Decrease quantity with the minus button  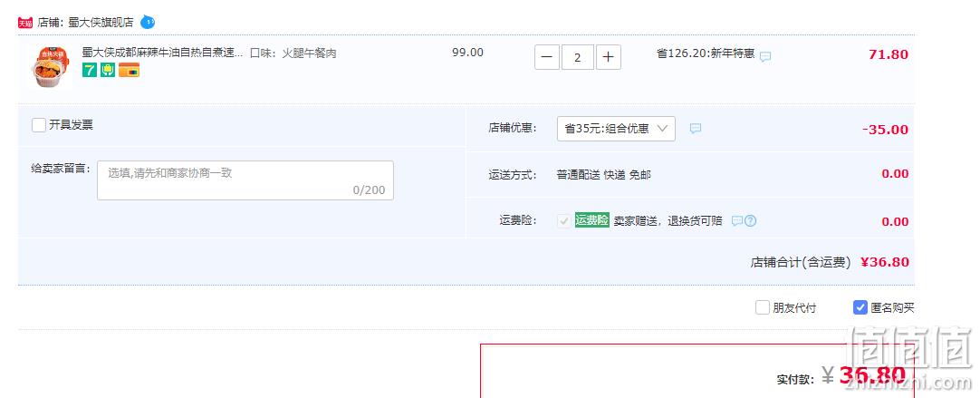pyautogui.click(x=547, y=58)
